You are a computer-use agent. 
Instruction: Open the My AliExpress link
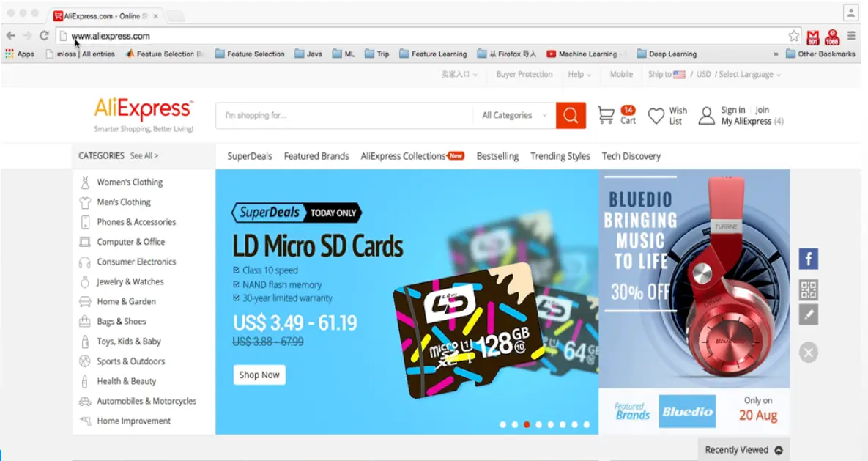coord(746,122)
